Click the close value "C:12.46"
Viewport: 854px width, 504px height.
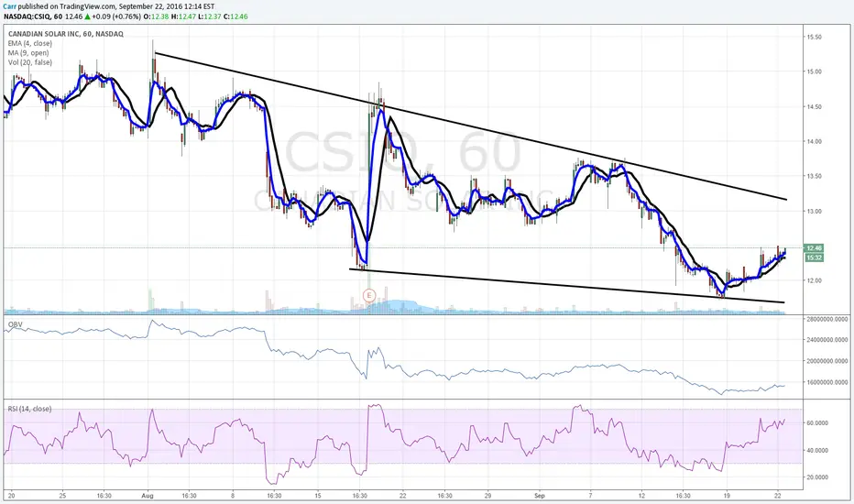[235, 16]
